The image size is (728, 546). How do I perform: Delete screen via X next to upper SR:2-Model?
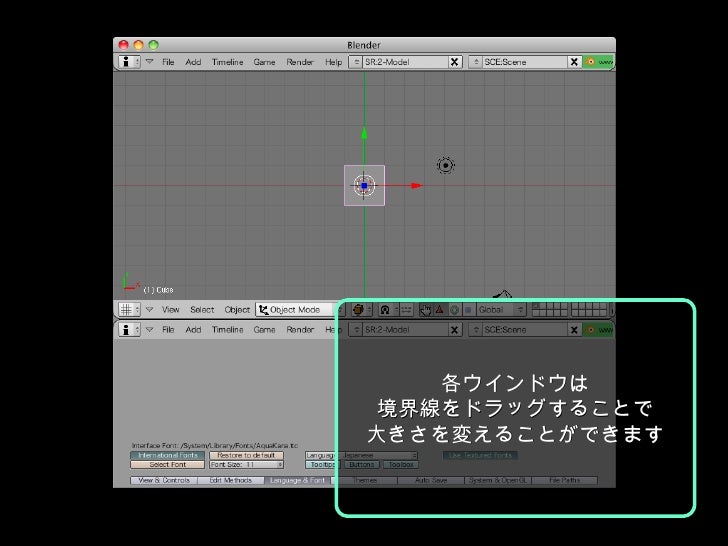pos(455,62)
